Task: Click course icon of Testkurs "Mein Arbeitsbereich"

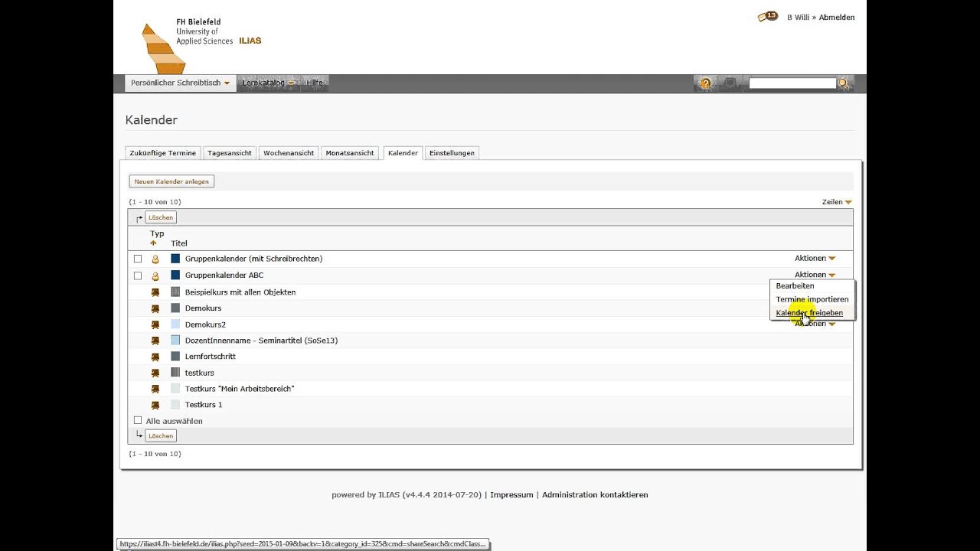Action: 155,389
